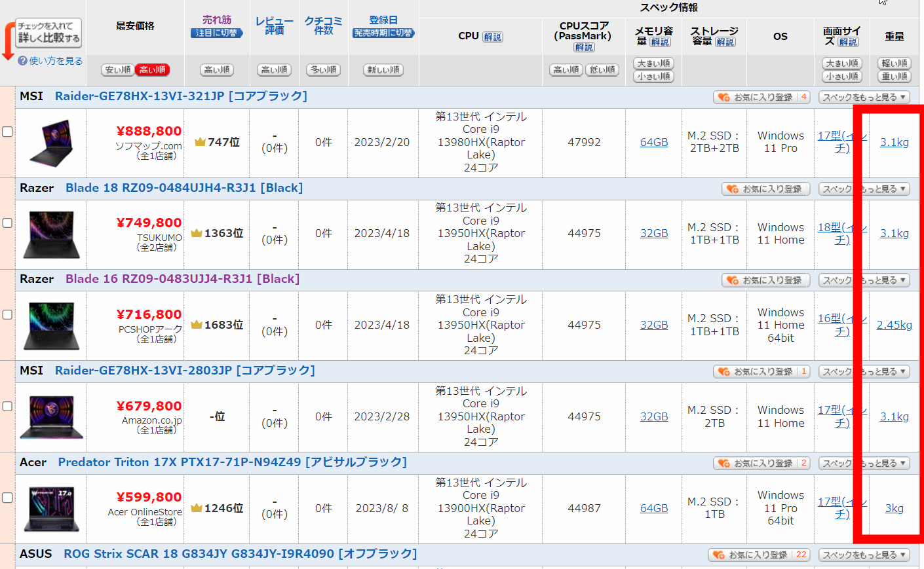Open the 解説 help under CPUスコア (PassMark)
924x569 pixels.
[x=584, y=47]
